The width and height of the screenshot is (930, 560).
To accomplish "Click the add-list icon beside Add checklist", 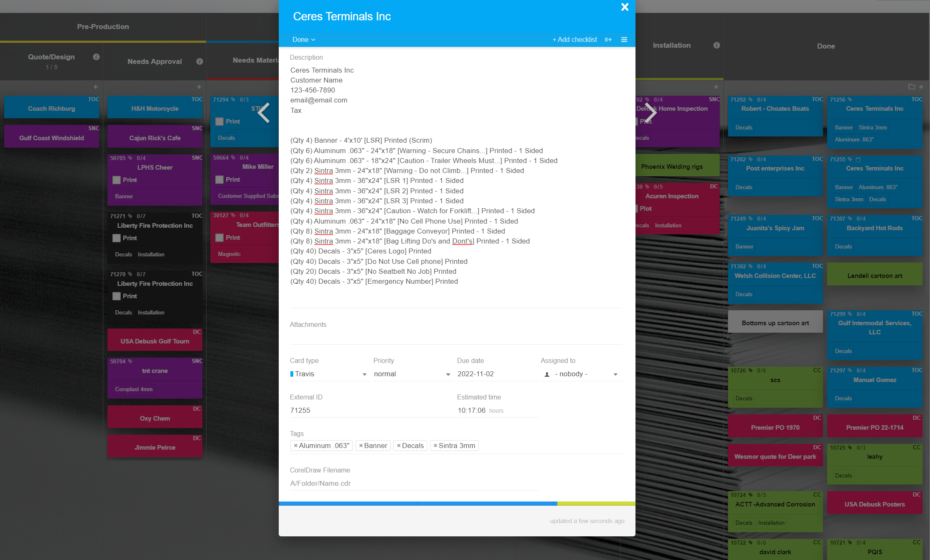I will click(x=608, y=40).
